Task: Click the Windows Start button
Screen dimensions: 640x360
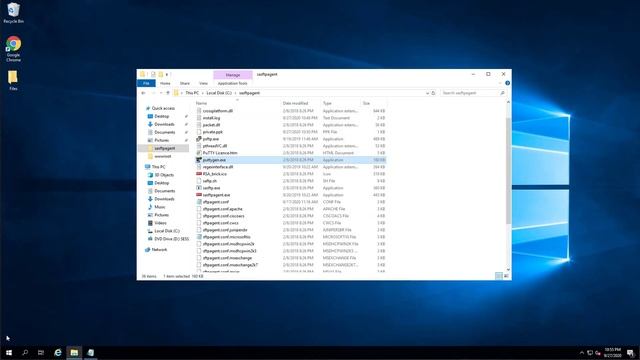Action: click(x=9, y=353)
